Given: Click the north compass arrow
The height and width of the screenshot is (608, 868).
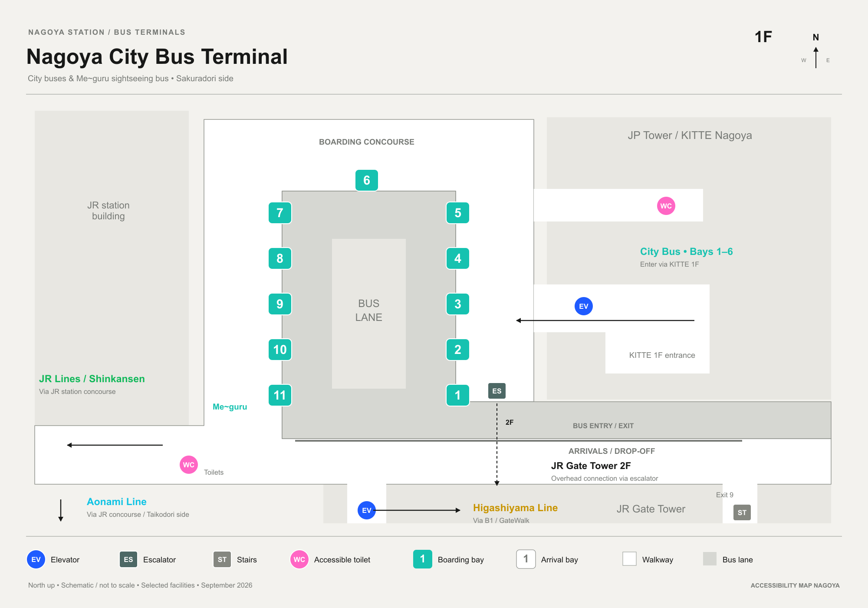Looking at the screenshot, I should (816, 57).
